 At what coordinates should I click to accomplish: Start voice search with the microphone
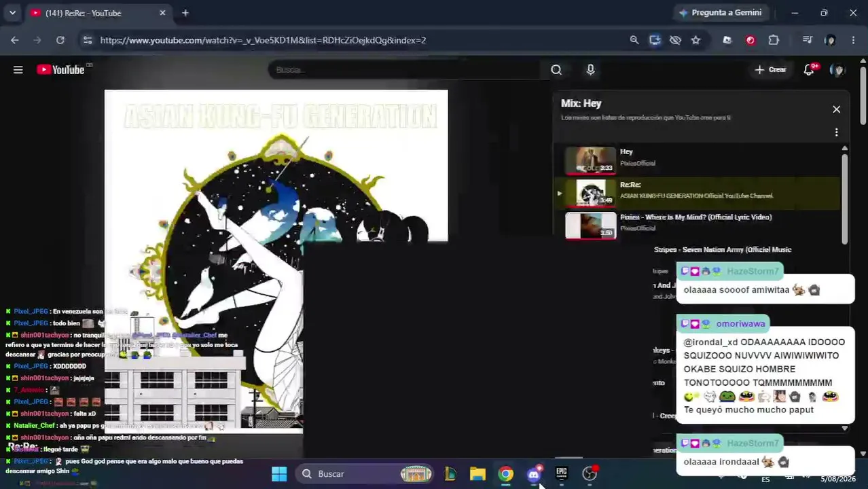[x=590, y=69]
